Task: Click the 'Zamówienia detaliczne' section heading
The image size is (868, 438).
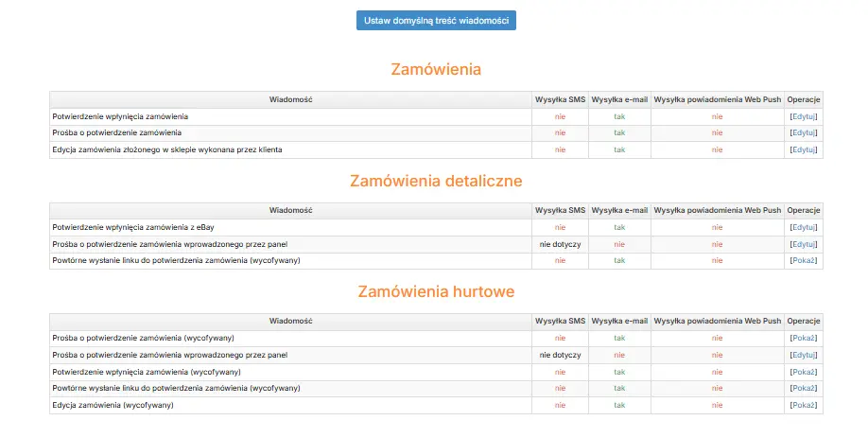Action: point(436,181)
